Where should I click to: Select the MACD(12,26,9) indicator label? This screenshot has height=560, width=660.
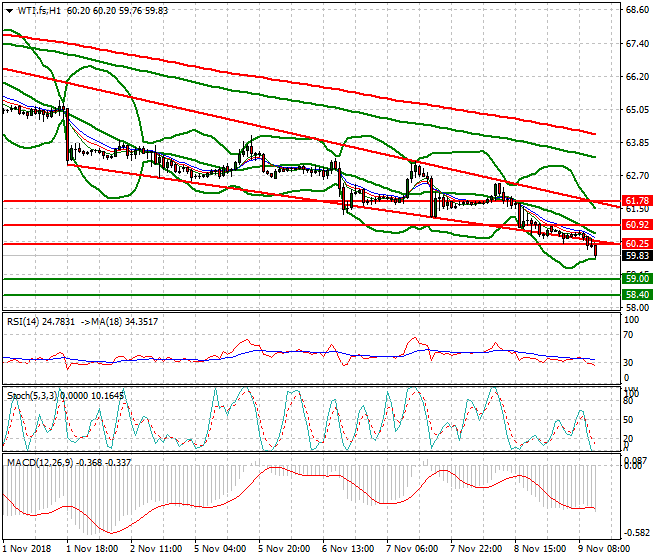[x=40, y=463]
